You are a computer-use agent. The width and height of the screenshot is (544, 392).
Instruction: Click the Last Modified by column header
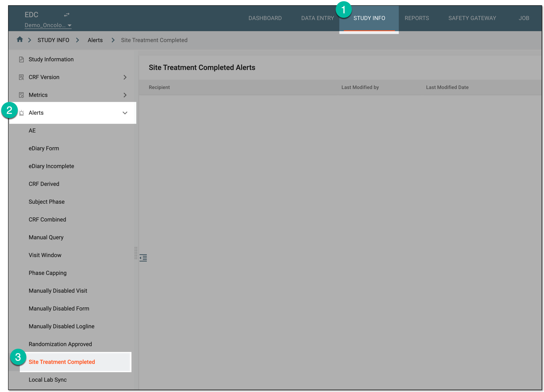click(x=360, y=87)
